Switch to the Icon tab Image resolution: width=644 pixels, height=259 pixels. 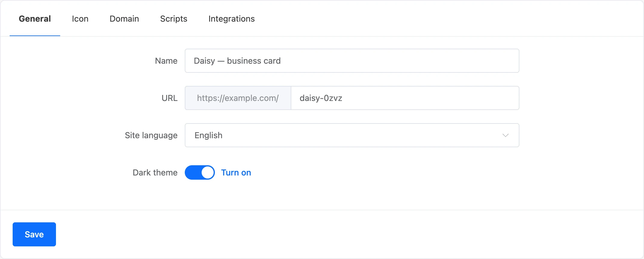80,19
